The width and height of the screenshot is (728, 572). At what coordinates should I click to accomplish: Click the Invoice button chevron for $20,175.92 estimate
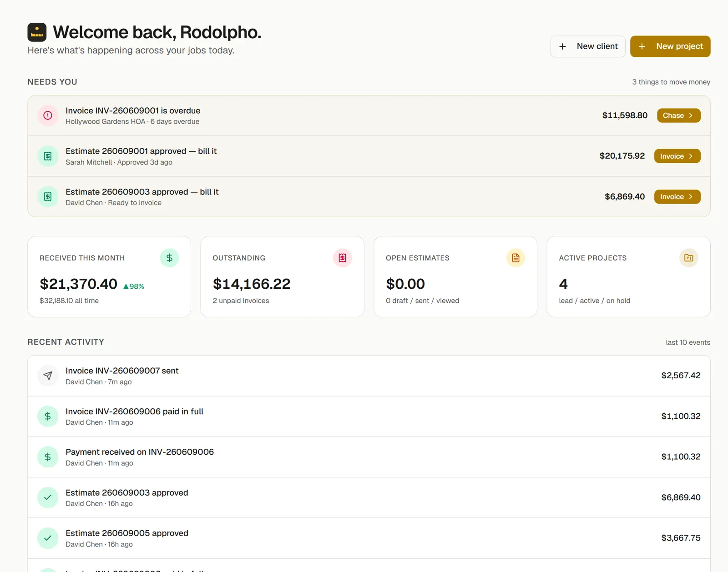coord(691,156)
